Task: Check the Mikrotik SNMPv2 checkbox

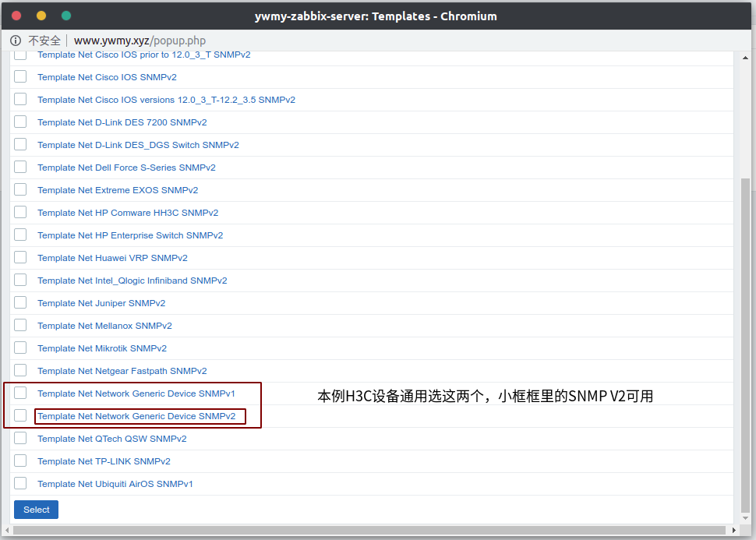Action: 20,348
